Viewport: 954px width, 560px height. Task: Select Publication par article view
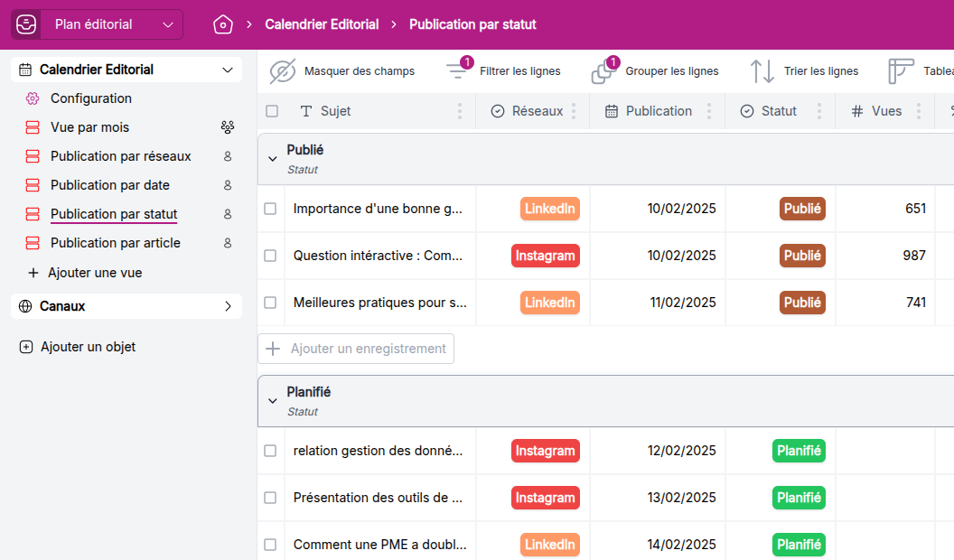pos(116,243)
